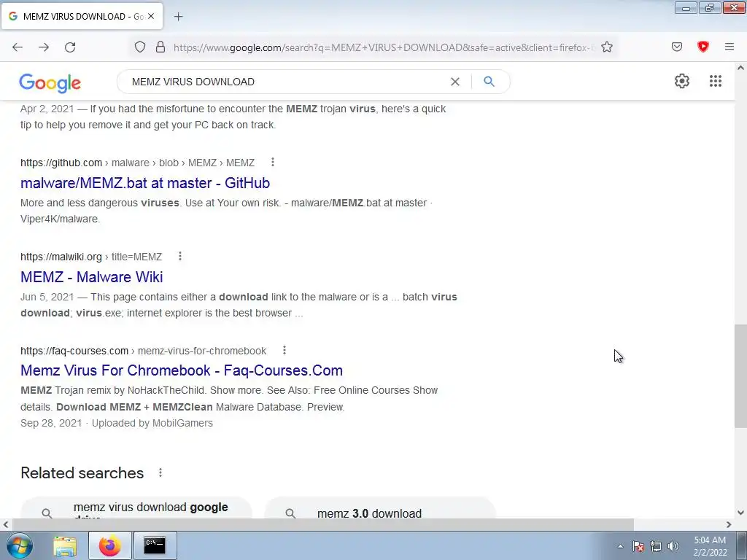Open Memz Virus For Chromebook link

point(182,370)
